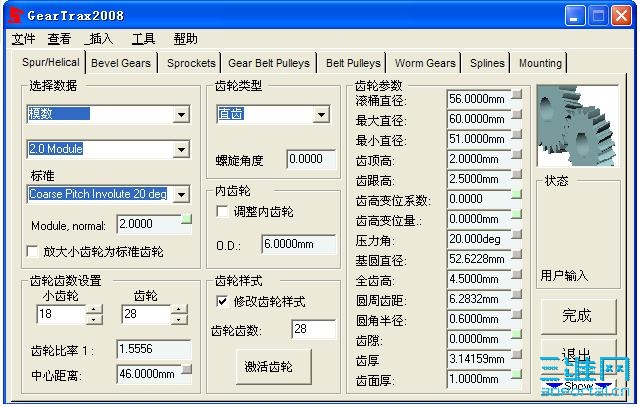Select the Spur/Helical tab
Image resolution: width=640 pixels, height=407 pixels.
(x=51, y=62)
